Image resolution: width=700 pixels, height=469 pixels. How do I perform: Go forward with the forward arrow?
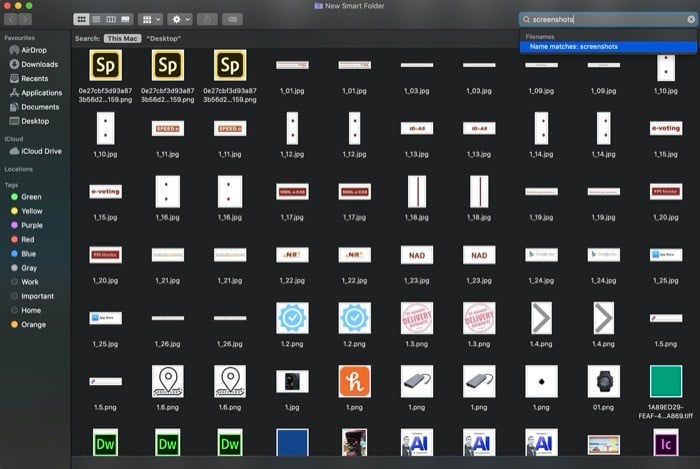pyautogui.click(x=25, y=19)
